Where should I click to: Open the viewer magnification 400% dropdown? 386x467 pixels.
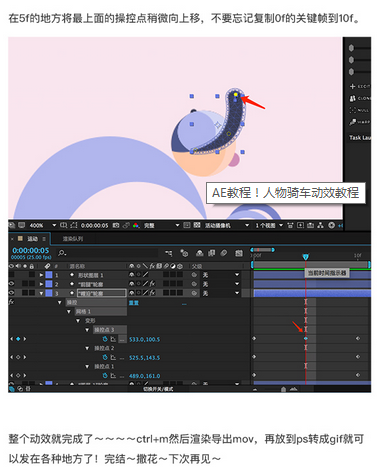(43, 225)
